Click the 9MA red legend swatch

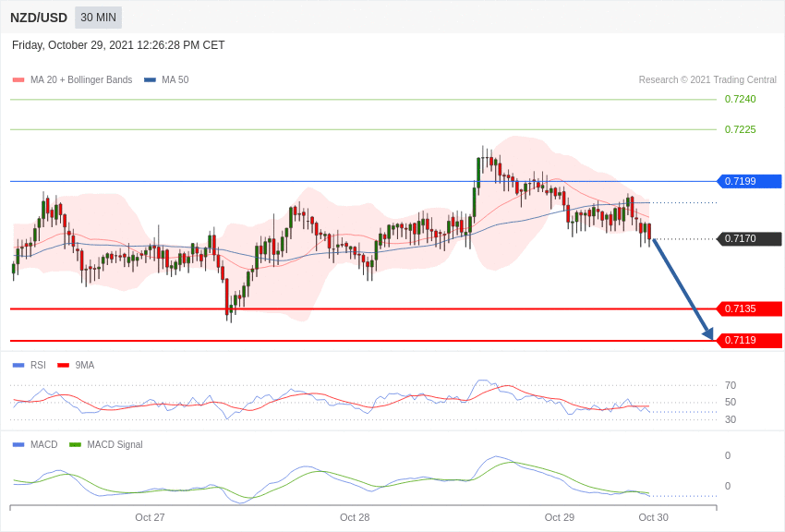pyautogui.click(x=64, y=366)
